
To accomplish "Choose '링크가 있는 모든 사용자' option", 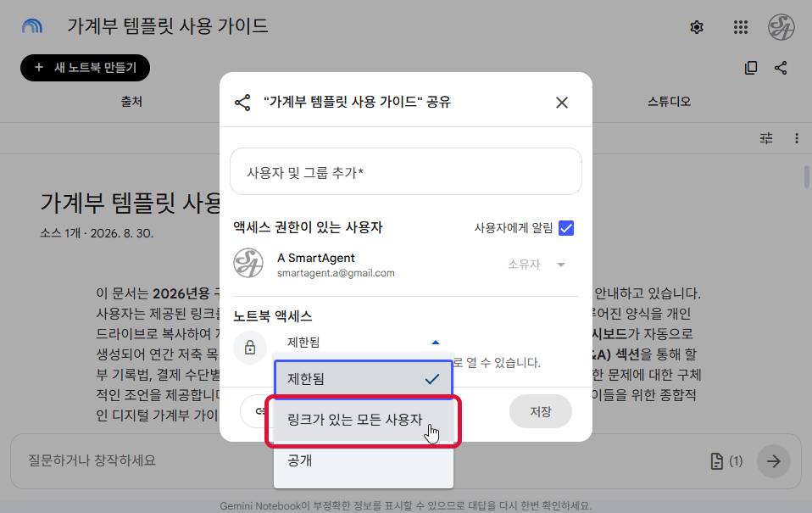I will pos(364,420).
